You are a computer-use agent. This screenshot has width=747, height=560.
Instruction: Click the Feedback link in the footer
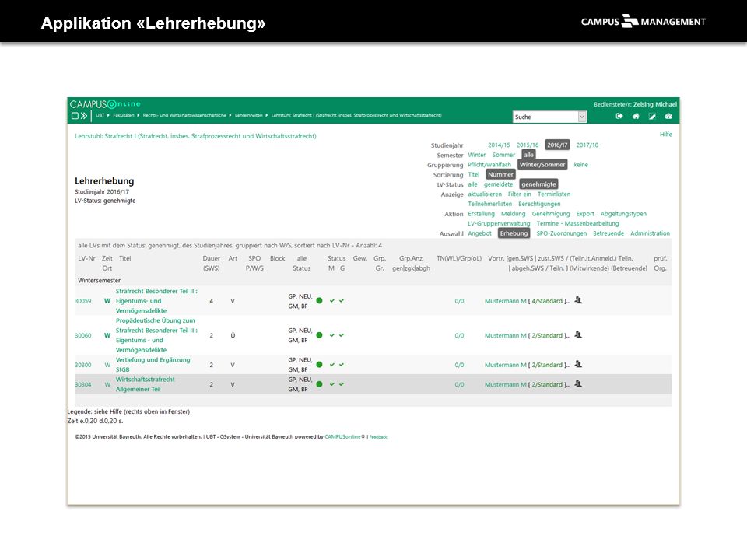(x=378, y=436)
